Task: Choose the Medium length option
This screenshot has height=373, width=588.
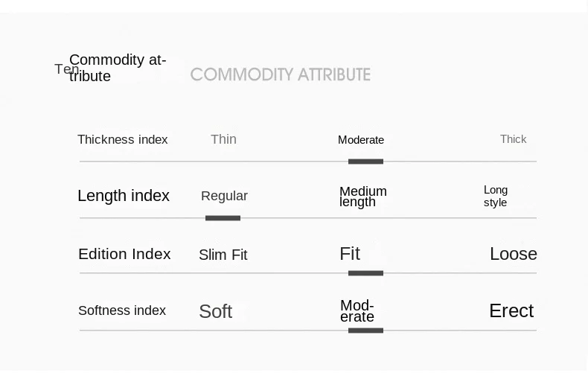Action: (x=362, y=197)
